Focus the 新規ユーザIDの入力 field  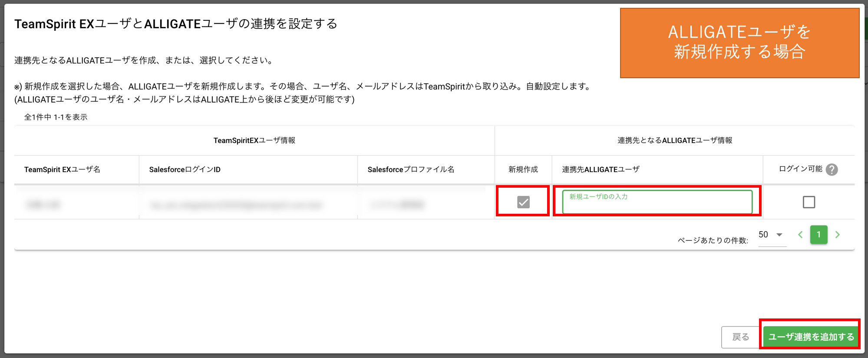[x=657, y=202]
